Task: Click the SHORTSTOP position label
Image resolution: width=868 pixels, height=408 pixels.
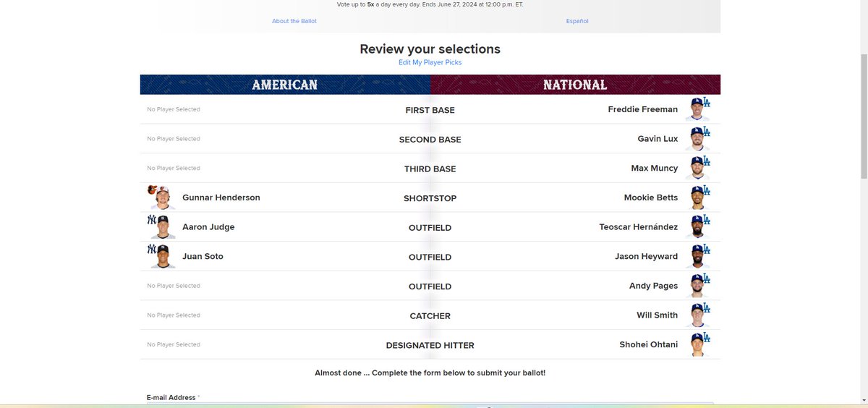Action: pos(430,198)
